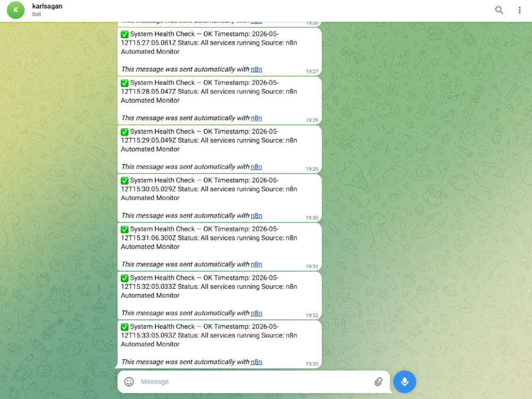Click the 19:31 message time stamp
The image size is (532, 399).
coord(312,267)
